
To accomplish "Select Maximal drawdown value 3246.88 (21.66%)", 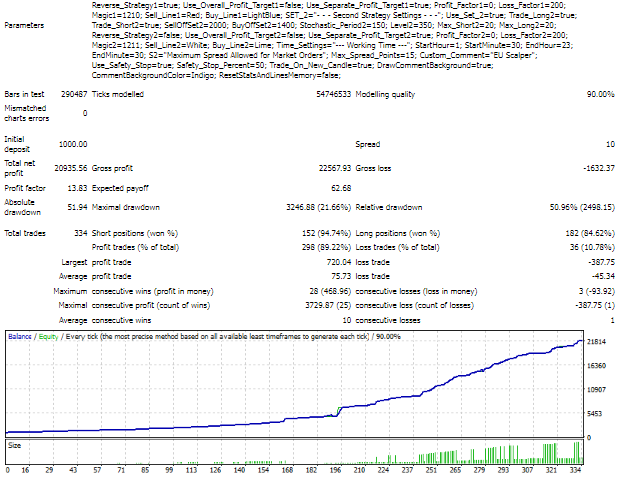I will click(318, 207).
